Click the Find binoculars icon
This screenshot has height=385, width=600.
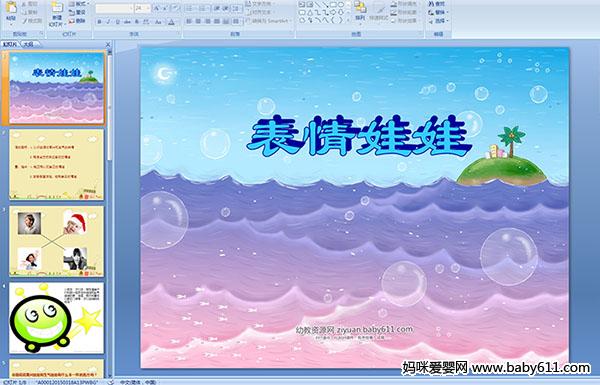click(x=432, y=4)
